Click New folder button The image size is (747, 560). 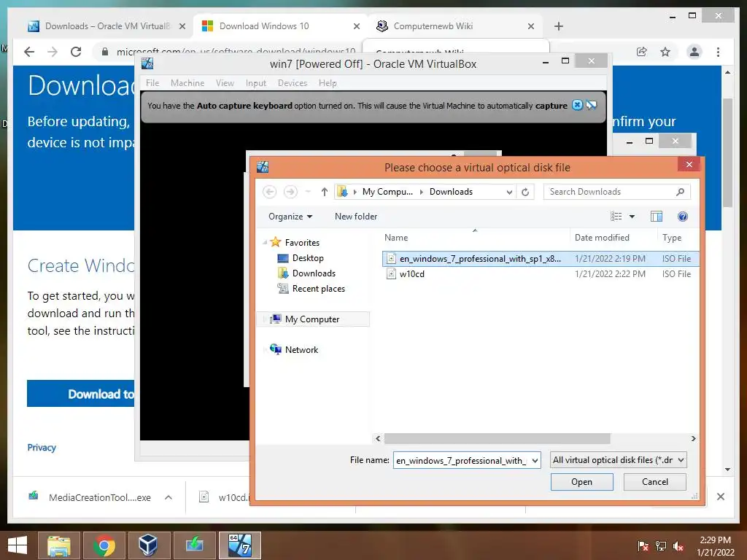356,217
